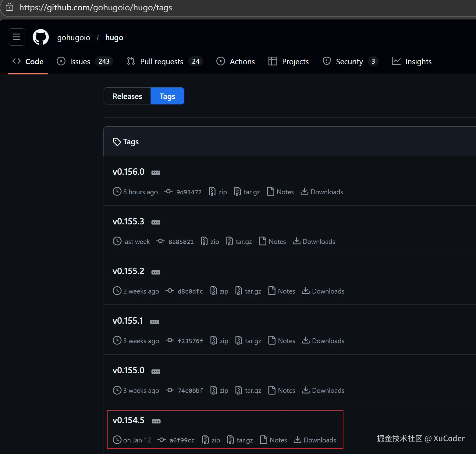
Task: Download v0.155.3 tar.gz archive
Action: tap(239, 241)
